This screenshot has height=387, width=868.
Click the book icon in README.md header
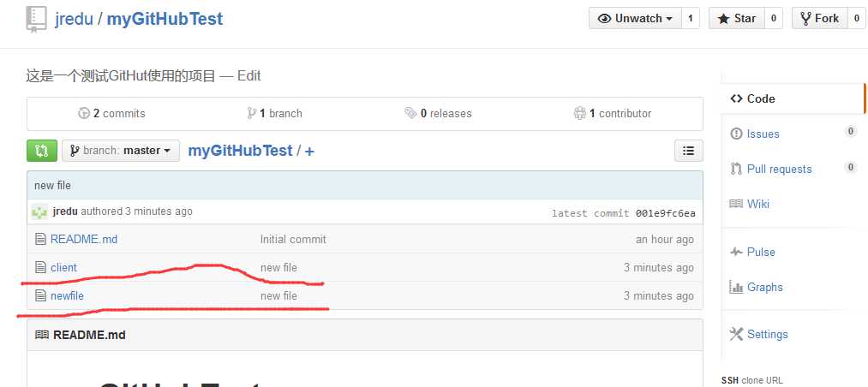[x=41, y=335]
